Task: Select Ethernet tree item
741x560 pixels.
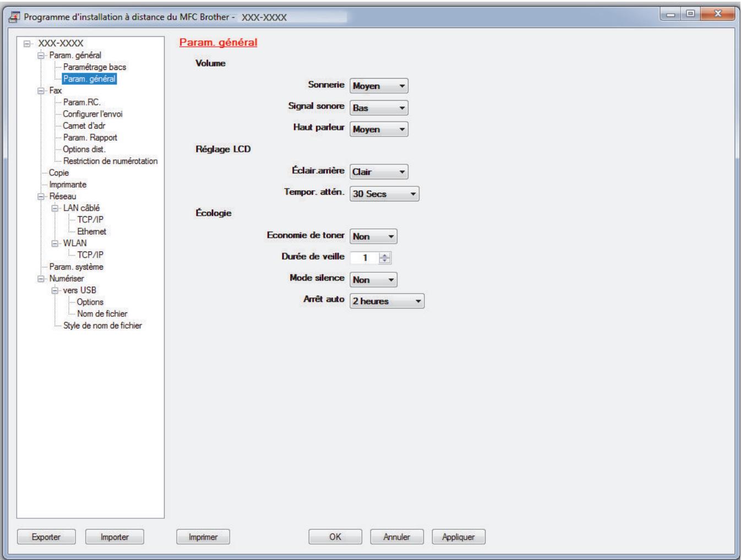Action: click(x=91, y=232)
